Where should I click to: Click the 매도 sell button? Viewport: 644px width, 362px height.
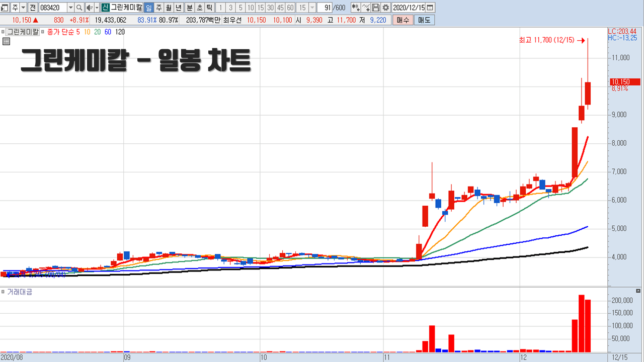pos(424,20)
